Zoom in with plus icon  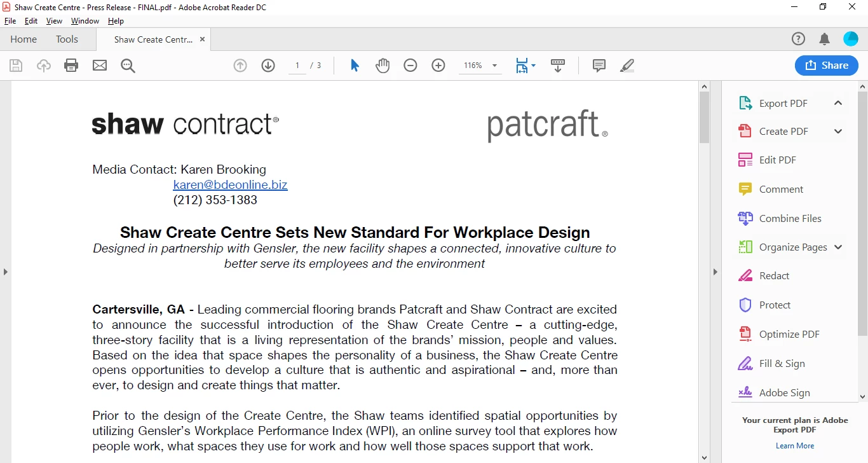pos(438,66)
